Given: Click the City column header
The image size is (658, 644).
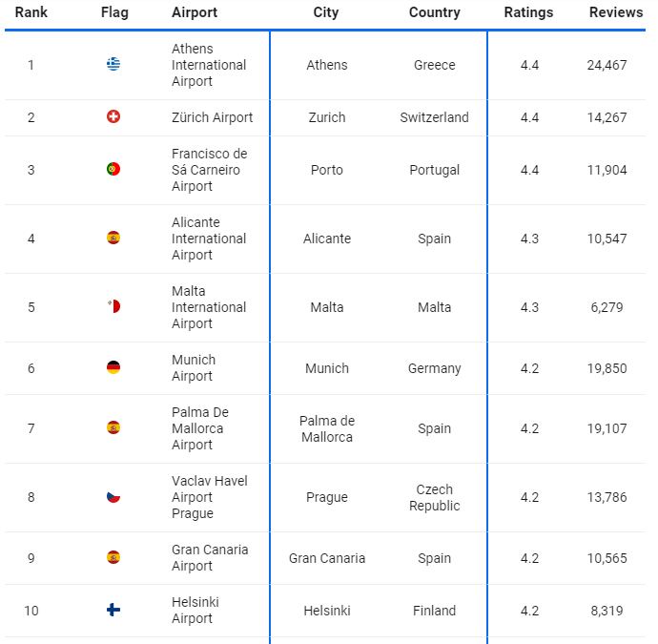Looking at the screenshot, I should pyautogui.click(x=327, y=12).
